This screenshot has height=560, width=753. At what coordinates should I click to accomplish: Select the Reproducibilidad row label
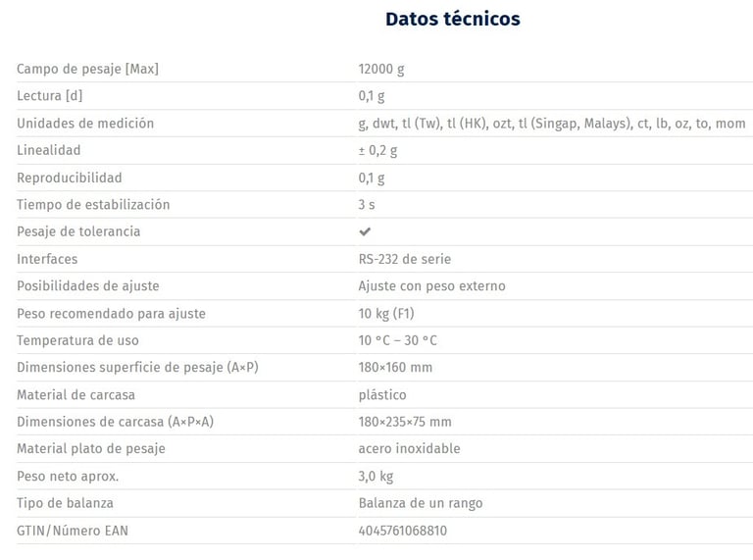(70, 178)
